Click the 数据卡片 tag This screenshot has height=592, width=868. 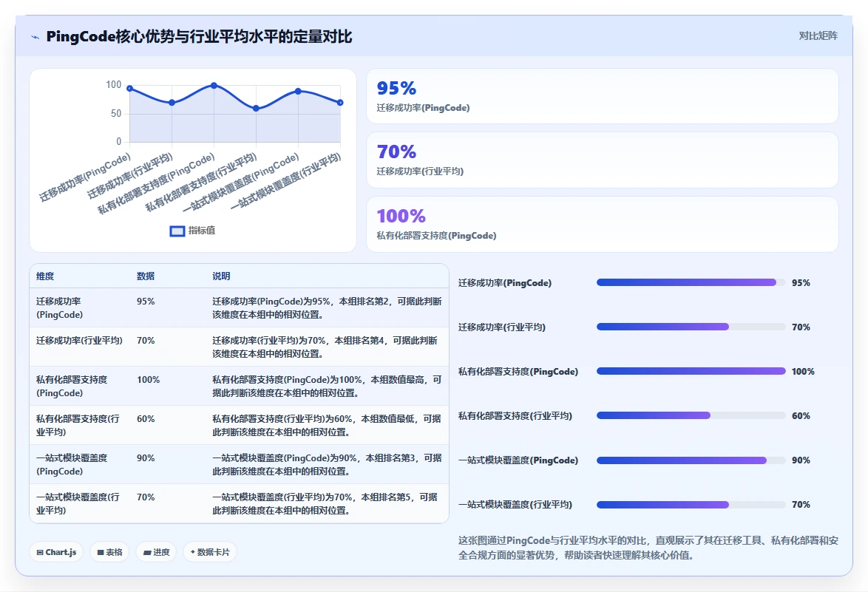210,552
